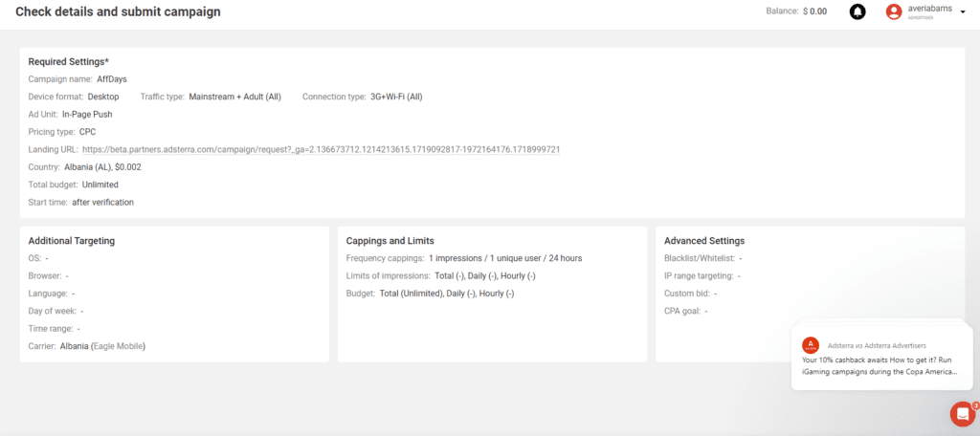980x436 pixels.
Task: Click Limits of impressions value text
Action: pyautogui.click(x=485, y=275)
